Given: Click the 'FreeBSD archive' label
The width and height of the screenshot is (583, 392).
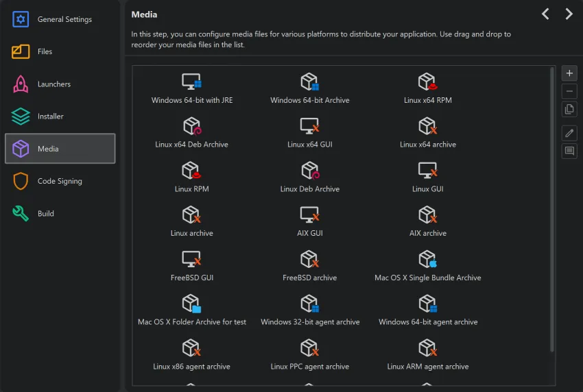Looking at the screenshot, I should point(310,278).
